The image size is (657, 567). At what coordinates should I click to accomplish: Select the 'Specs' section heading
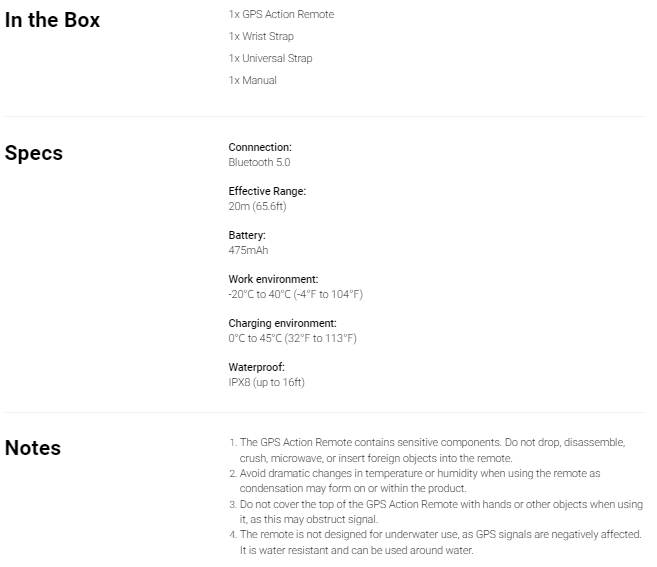[x=34, y=153]
